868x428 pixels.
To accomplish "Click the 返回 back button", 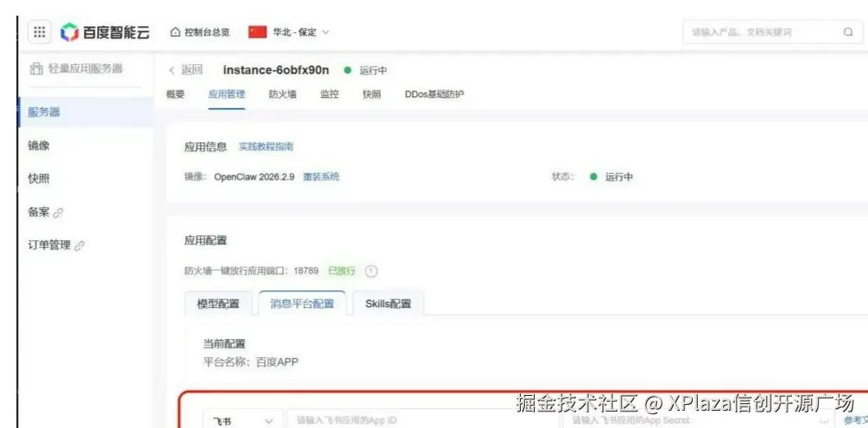I will pos(186,70).
